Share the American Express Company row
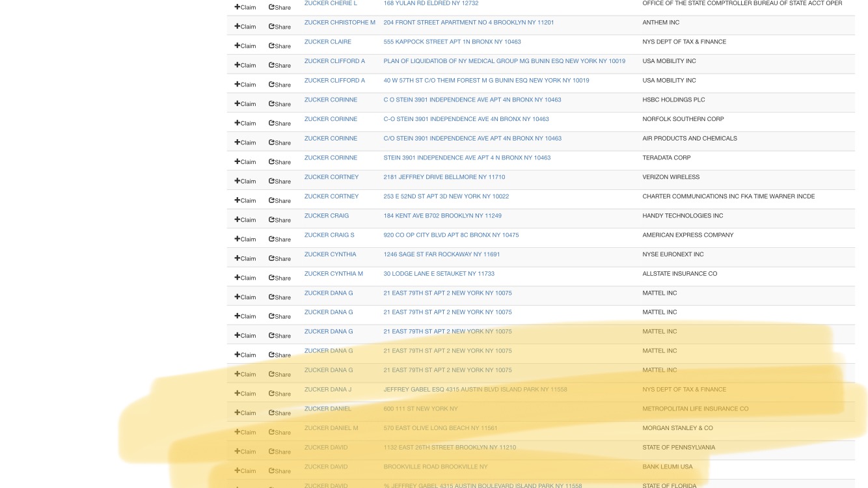868x488 pixels. (280, 239)
